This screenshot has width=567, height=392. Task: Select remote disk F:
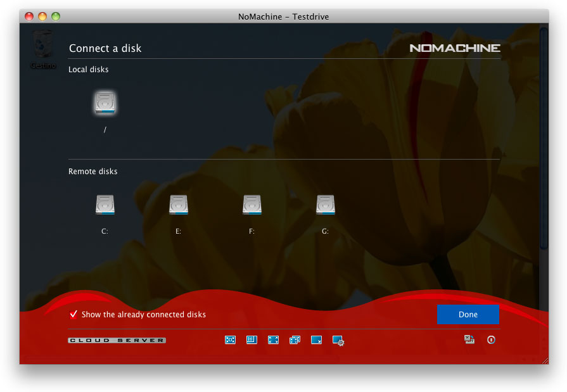click(252, 205)
